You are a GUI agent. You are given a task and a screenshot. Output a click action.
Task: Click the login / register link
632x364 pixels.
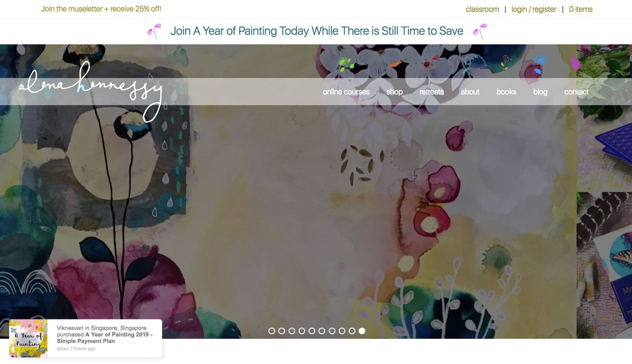tap(534, 9)
